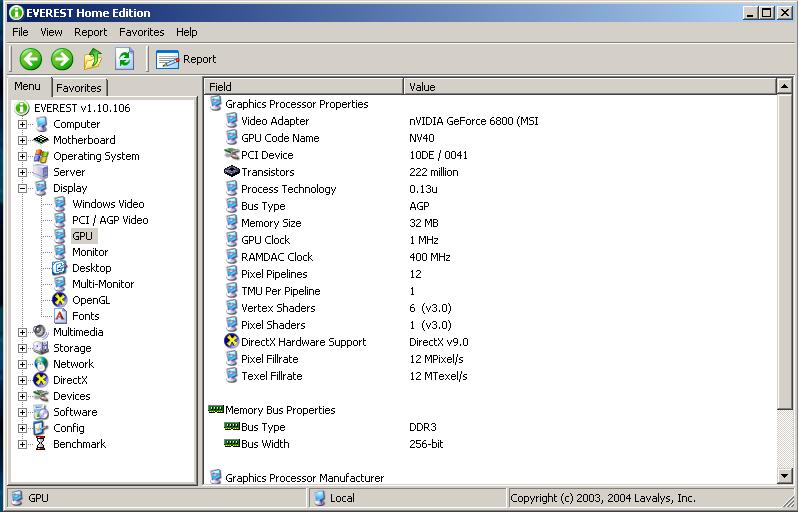Expand the DirectX tree node
This screenshot has height=512, width=799.
(22, 380)
